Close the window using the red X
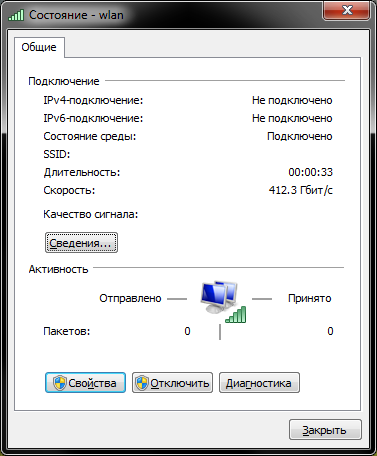The width and height of the screenshot is (377, 456). tap(346, 10)
